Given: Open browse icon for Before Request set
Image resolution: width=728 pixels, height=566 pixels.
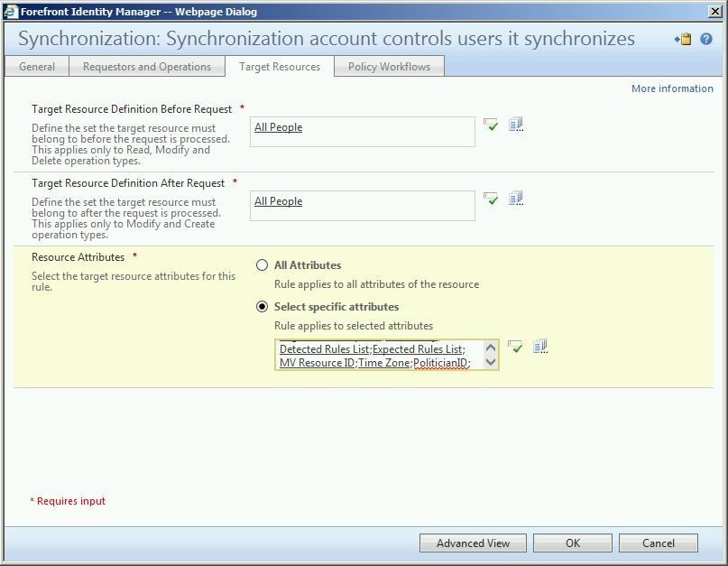Looking at the screenshot, I should [x=516, y=124].
